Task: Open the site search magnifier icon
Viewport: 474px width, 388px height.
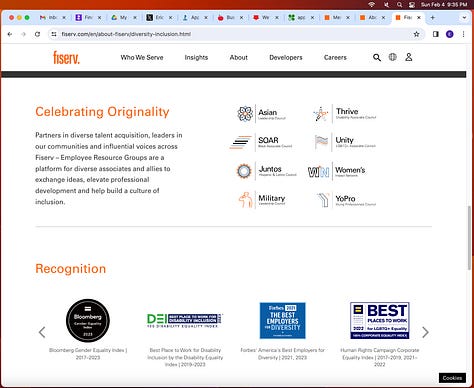Action: pyautogui.click(x=377, y=57)
